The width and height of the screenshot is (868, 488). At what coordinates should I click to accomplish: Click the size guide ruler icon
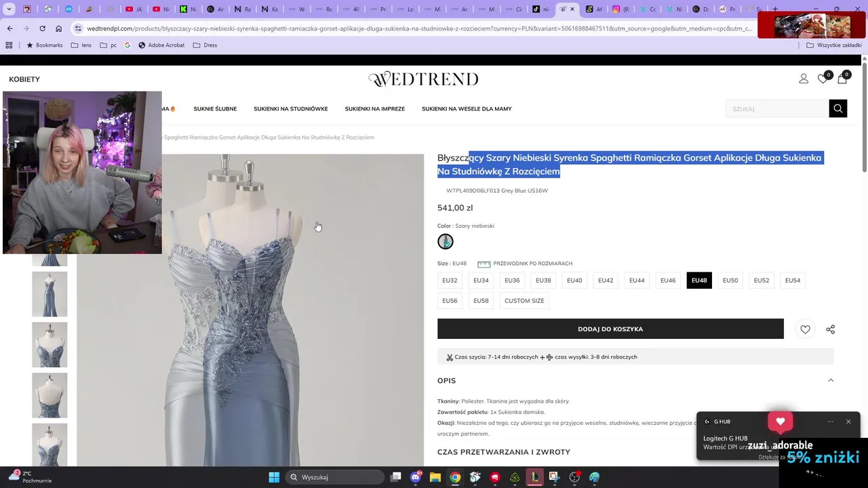tap(484, 264)
